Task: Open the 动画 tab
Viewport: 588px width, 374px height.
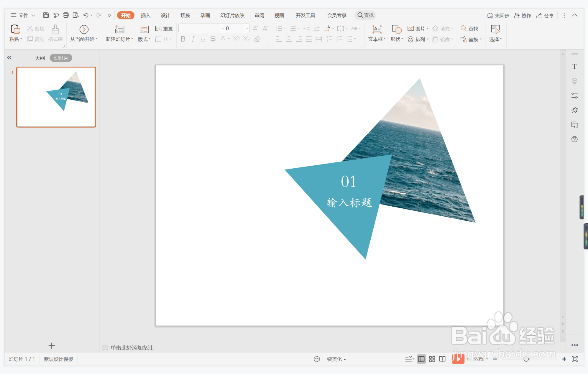Action: pyautogui.click(x=205, y=15)
